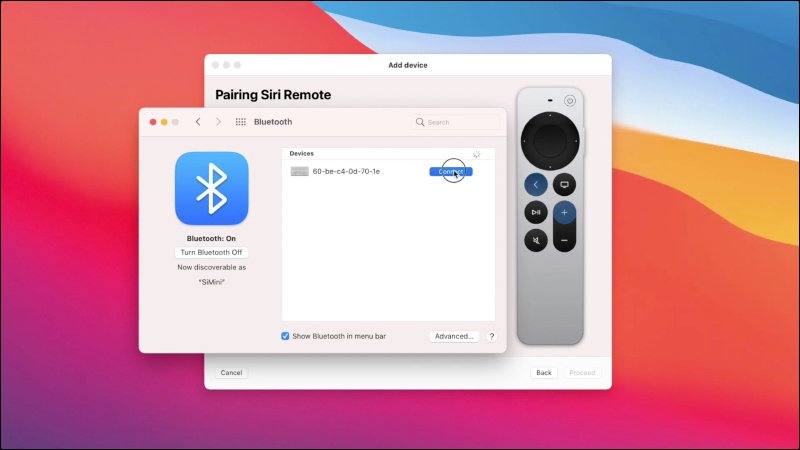
Task: Click the scanning spinner in Devices header
Action: (x=477, y=154)
